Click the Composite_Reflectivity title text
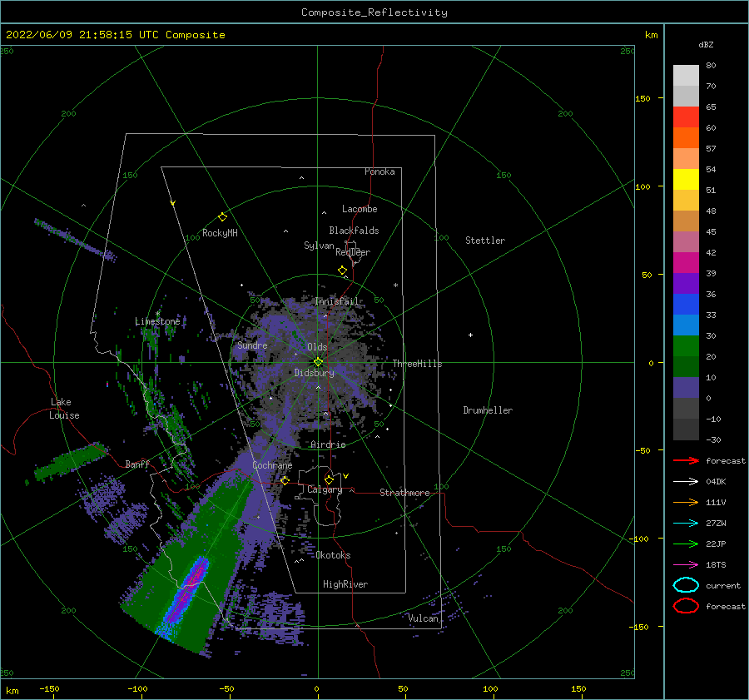This screenshot has width=749, height=700. click(374, 12)
